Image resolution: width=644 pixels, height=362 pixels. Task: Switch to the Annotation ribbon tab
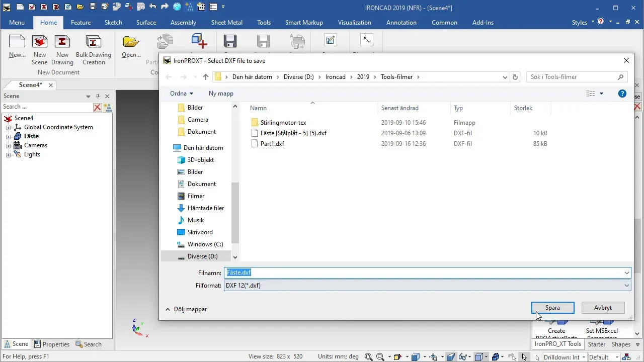click(401, 23)
